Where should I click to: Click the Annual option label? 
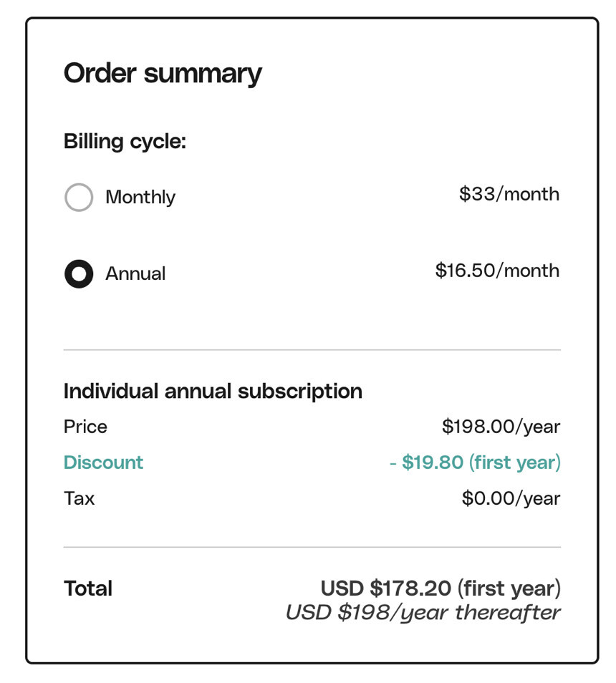point(135,273)
